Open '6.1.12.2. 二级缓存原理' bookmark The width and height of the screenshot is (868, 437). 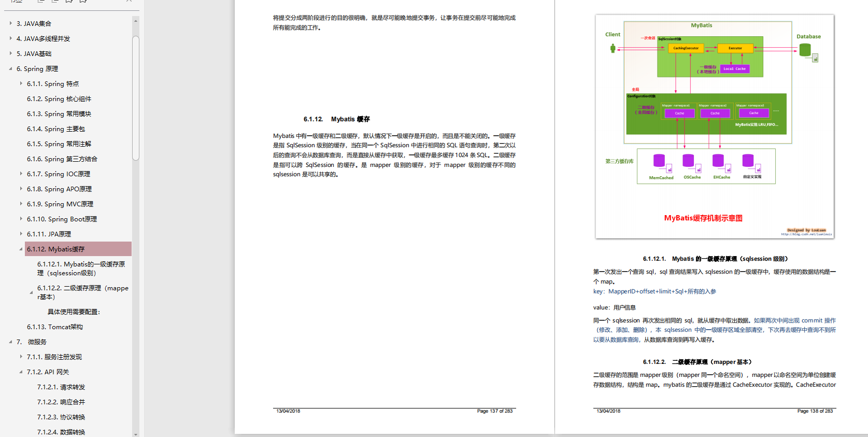point(83,292)
